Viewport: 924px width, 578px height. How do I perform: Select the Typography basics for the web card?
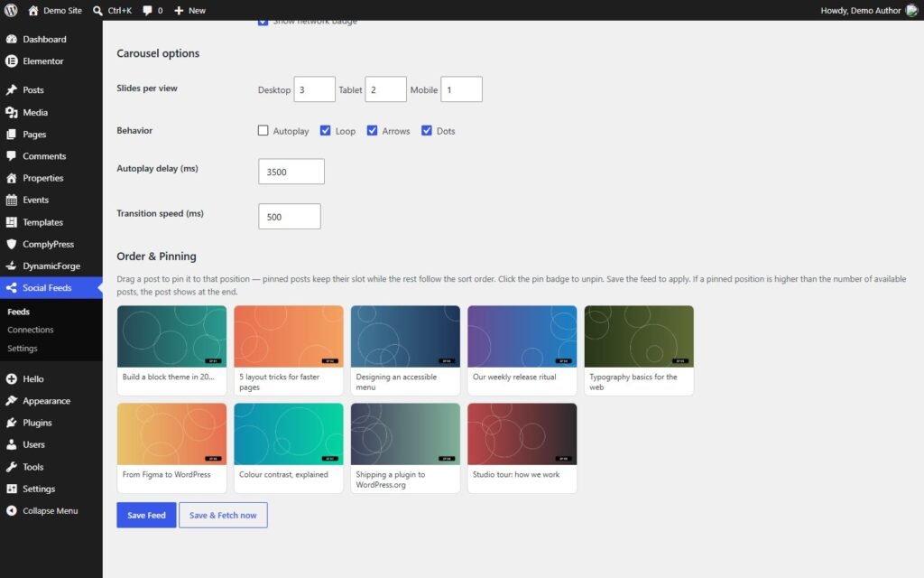pyautogui.click(x=639, y=350)
